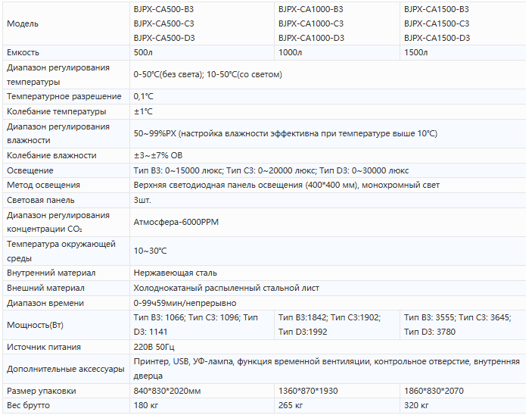Click the 320 кг gross weight cell

[463, 405]
